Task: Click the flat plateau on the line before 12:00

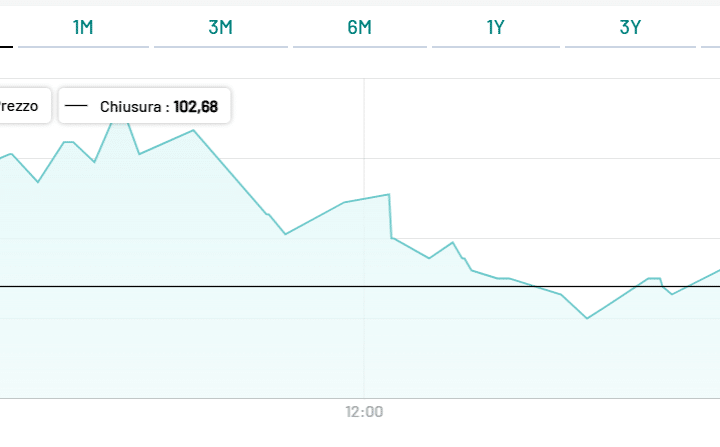Action: [x=366, y=198]
